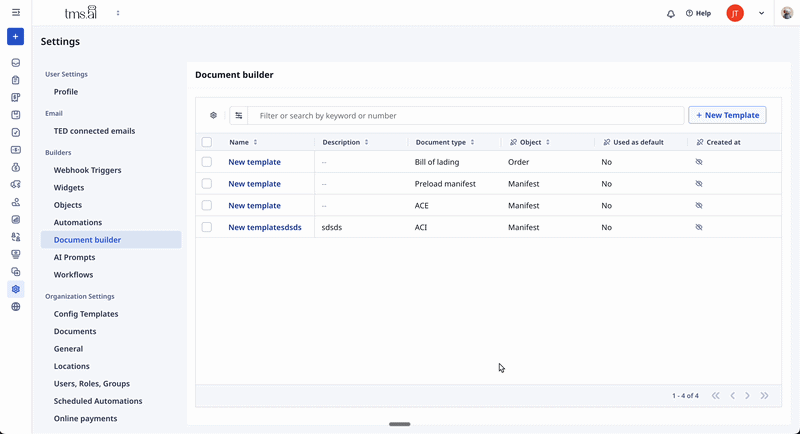Open the notifications bell
The width and height of the screenshot is (800, 434).
(671, 14)
